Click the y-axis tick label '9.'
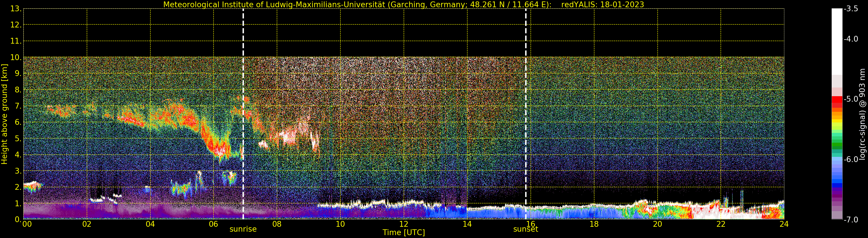The height and width of the screenshot is (238, 868). (x=18, y=74)
